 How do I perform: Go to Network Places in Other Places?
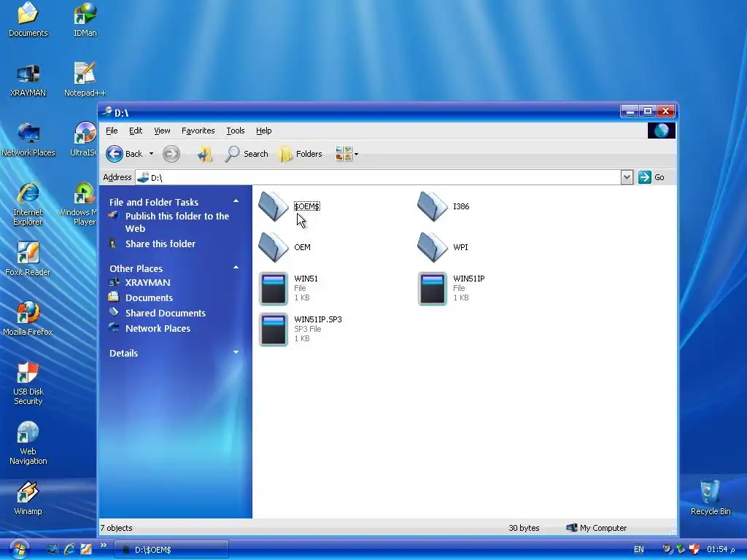[158, 328]
